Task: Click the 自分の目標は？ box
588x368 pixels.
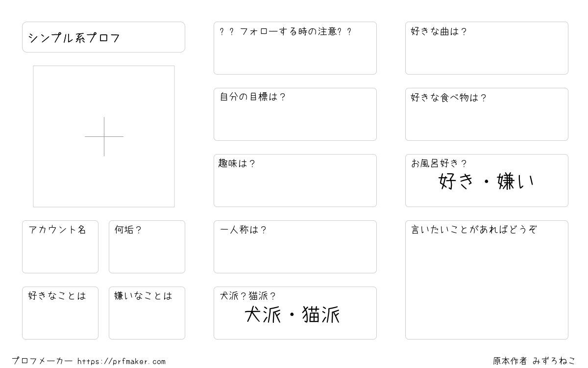Action: click(295, 114)
